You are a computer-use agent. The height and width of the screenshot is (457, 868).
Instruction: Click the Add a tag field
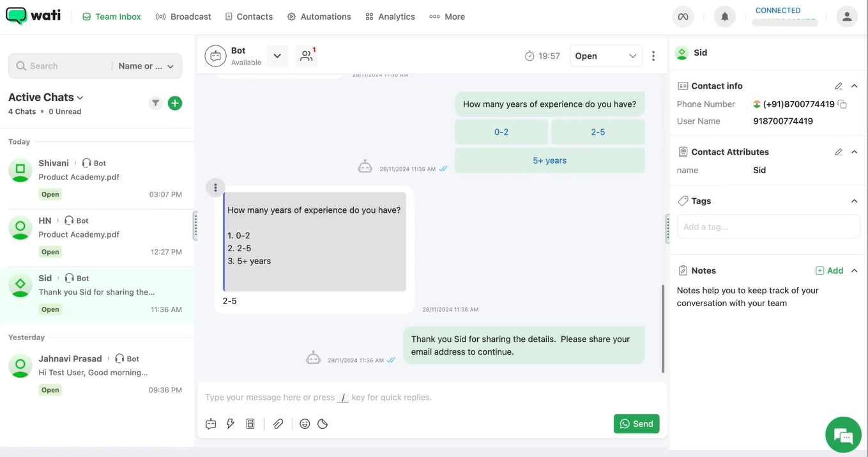pos(768,226)
